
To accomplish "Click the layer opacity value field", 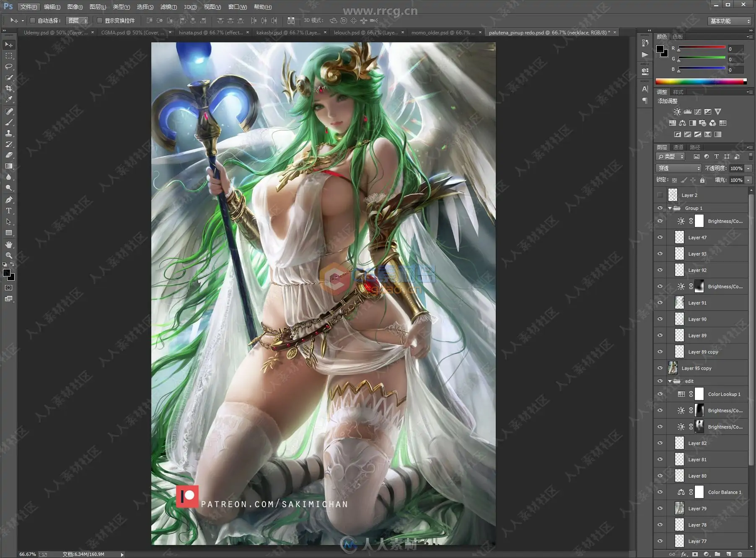I will tap(736, 168).
